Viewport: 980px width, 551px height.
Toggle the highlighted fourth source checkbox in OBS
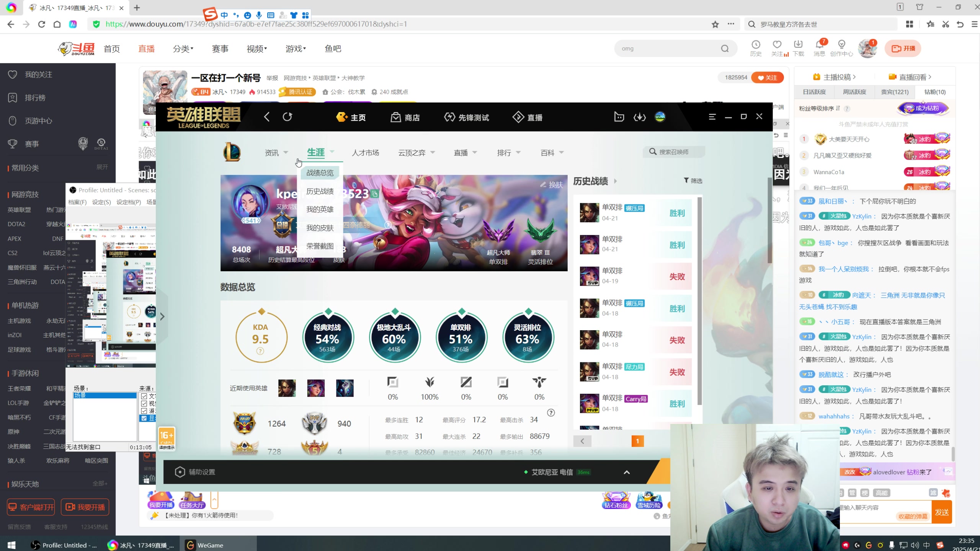pyautogui.click(x=144, y=418)
